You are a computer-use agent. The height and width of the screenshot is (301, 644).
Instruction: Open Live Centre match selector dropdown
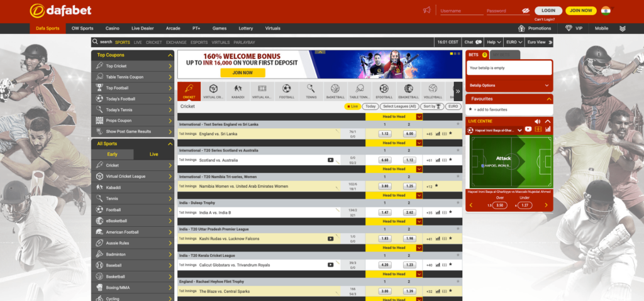click(x=519, y=129)
